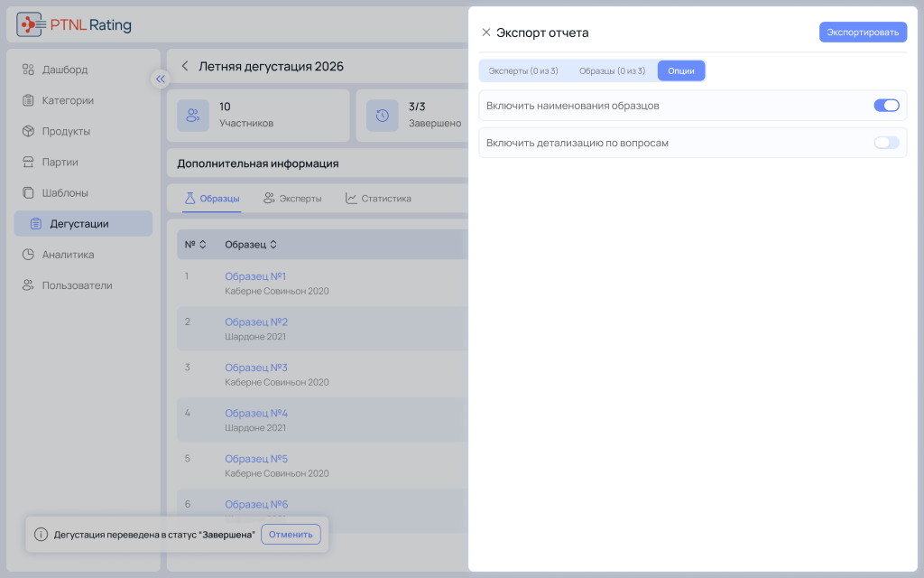Click the Категории clipboard icon
Viewport: 924px width, 578px height.
(28, 100)
